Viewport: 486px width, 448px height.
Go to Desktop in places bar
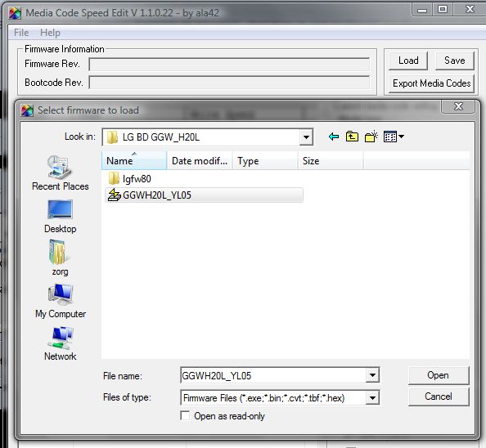click(60, 217)
